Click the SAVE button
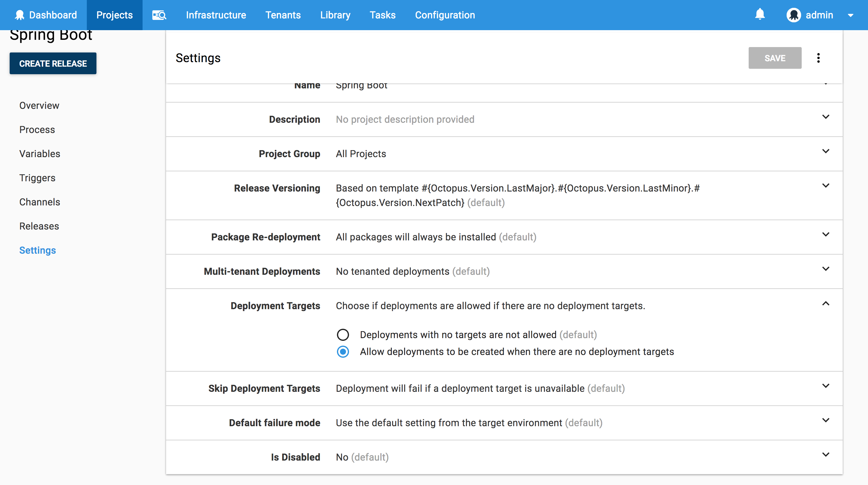 click(x=775, y=58)
